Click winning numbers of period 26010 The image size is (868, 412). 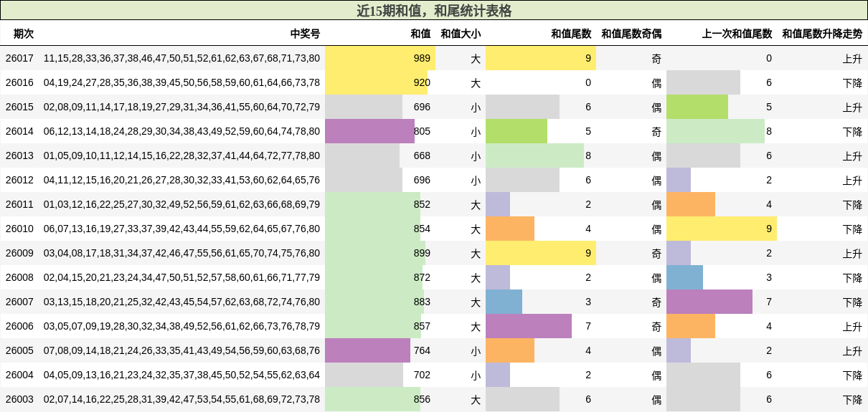tap(181, 229)
